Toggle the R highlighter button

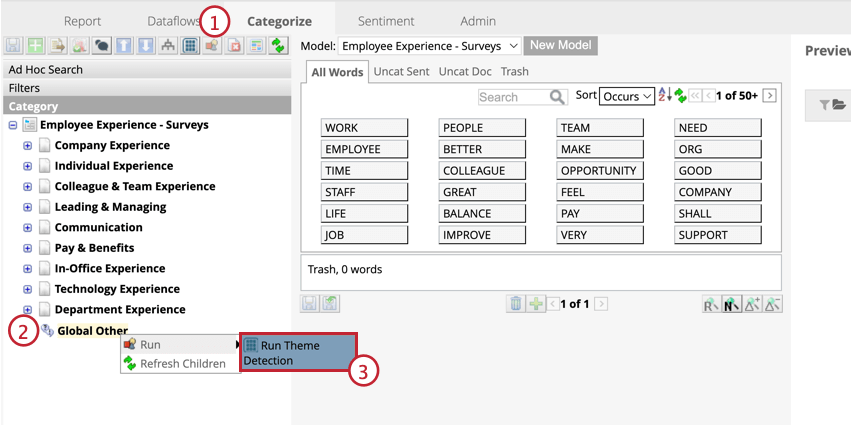[x=711, y=304]
